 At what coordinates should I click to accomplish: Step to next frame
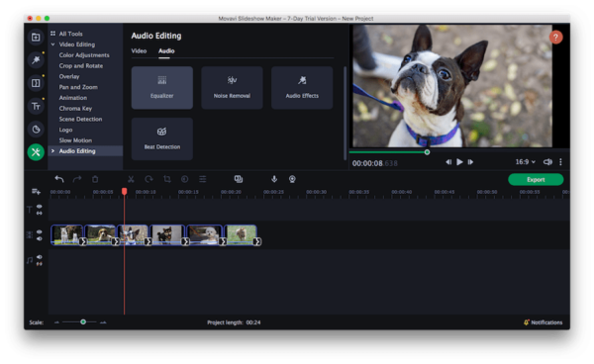(x=470, y=162)
